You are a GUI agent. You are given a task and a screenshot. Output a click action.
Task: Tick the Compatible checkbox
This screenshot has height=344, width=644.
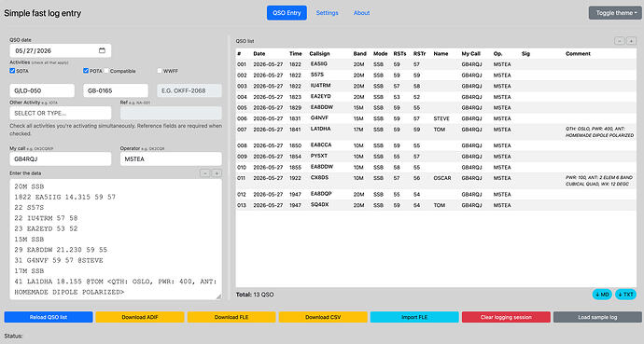click(x=106, y=71)
